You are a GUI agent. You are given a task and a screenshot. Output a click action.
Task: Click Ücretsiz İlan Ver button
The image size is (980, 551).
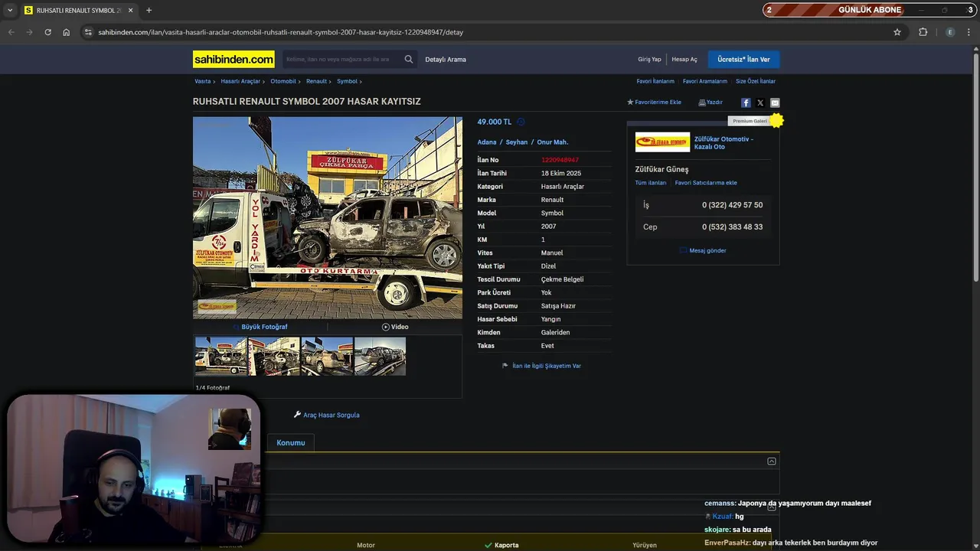(x=743, y=59)
